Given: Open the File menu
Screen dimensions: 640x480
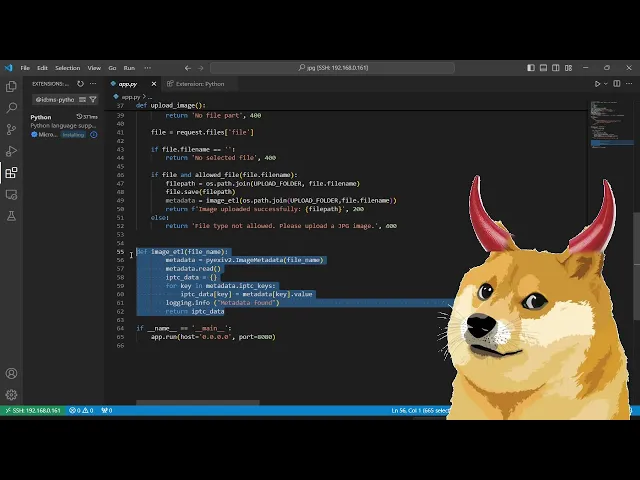Looking at the screenshot, I should tap(25, 68).
